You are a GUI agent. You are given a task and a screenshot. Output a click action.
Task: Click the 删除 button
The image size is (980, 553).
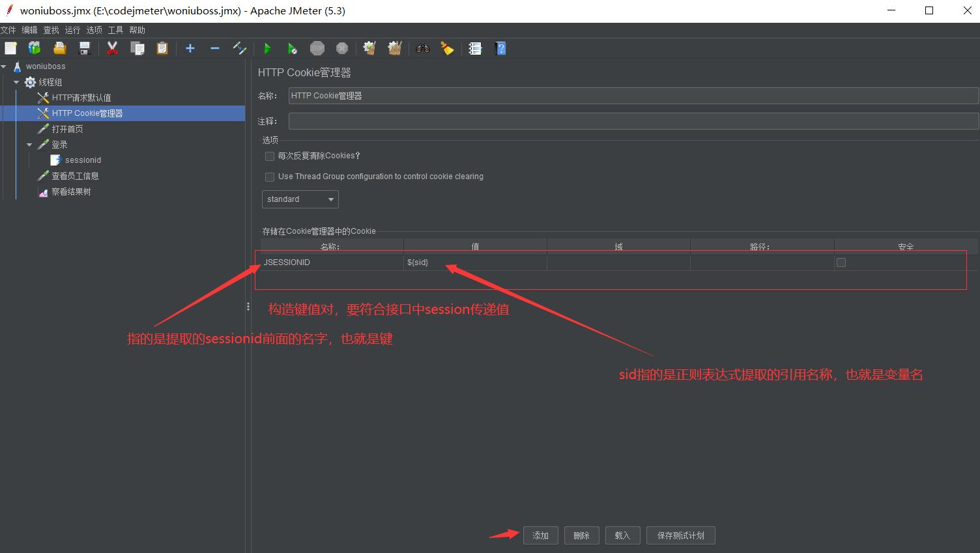pyautogui.click(x=582, y=535)
